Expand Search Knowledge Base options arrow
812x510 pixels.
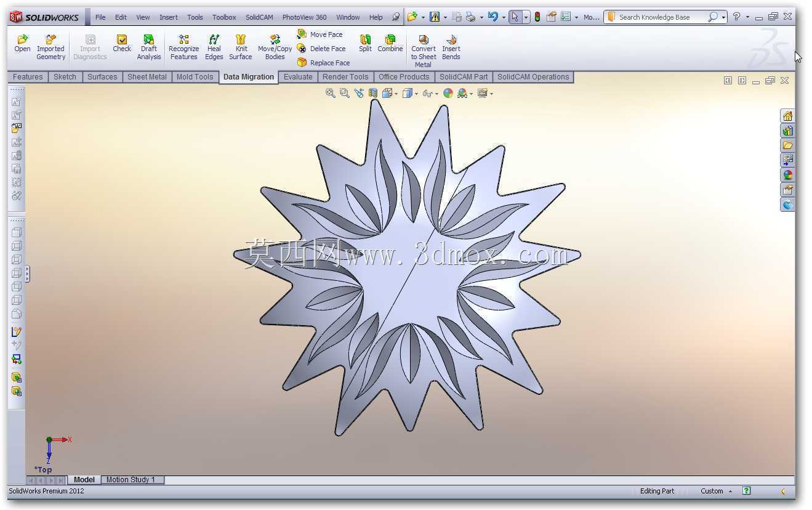(723, 17)
